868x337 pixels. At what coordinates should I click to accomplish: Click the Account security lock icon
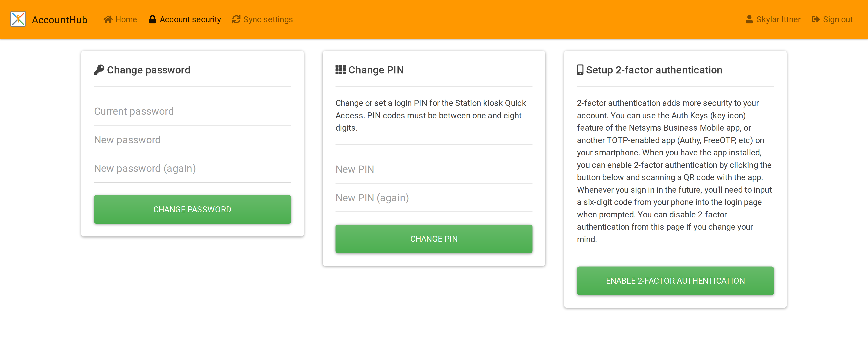pyautogui.click(x=152, y=19)
